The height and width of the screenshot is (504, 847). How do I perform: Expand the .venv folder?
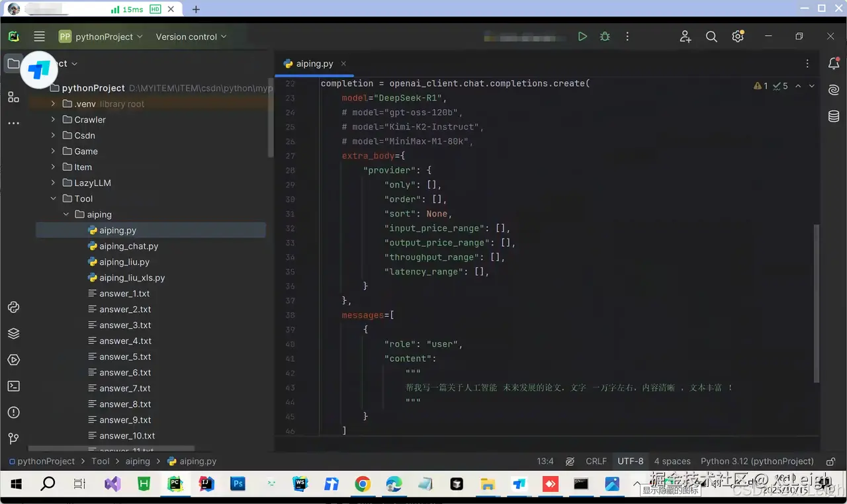[x=54, y=104]
